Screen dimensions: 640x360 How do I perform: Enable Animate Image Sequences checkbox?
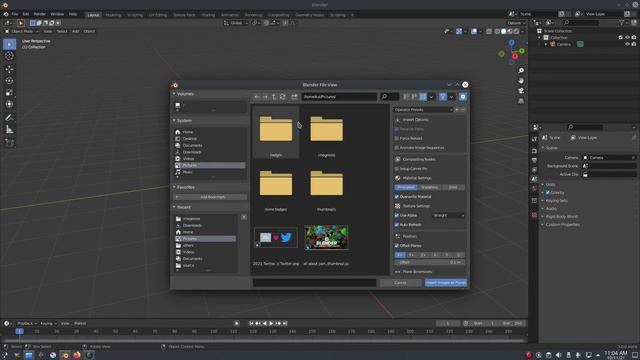397,148
